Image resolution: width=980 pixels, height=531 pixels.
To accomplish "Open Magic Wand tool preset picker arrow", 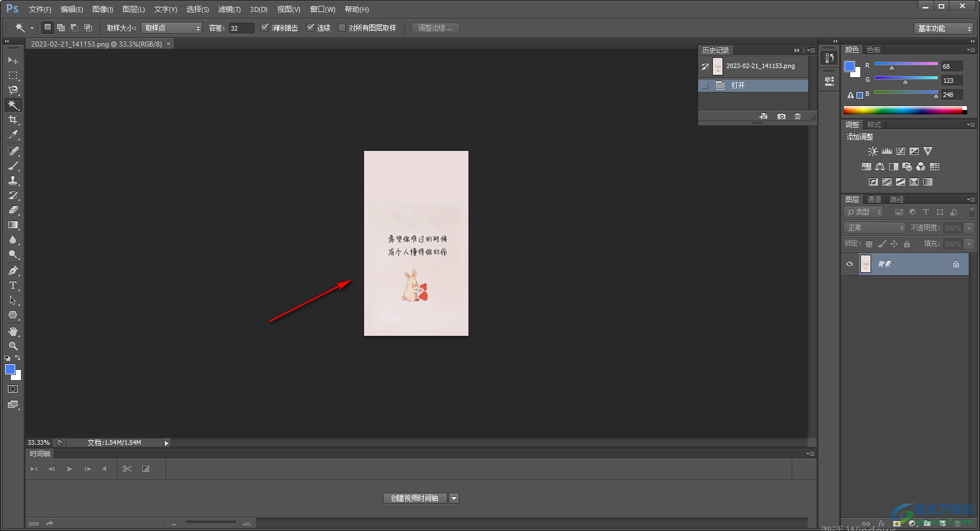I will click(x=32, y=28).
